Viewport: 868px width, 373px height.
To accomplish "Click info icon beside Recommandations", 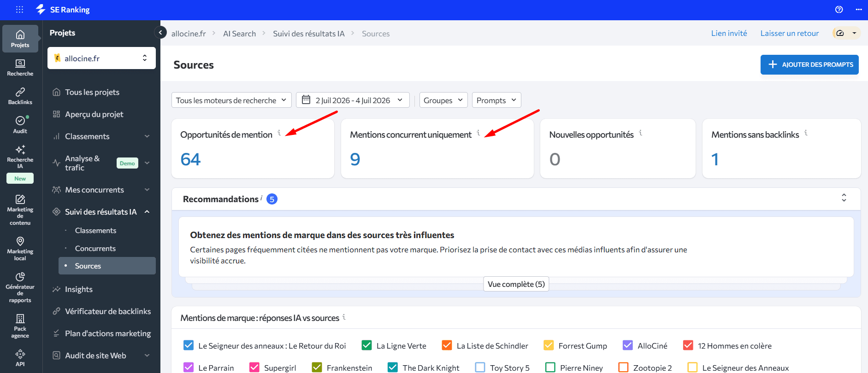I will (261, 198).
